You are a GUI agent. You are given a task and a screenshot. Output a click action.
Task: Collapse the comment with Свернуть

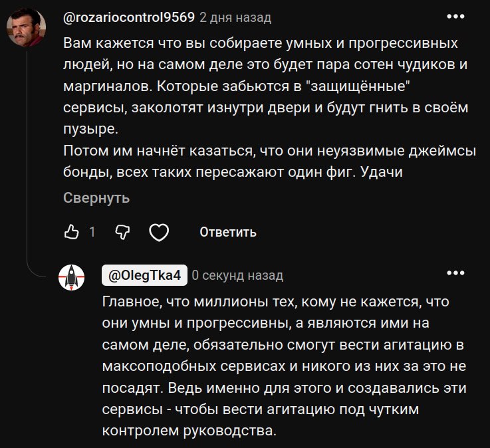point(96,198)
